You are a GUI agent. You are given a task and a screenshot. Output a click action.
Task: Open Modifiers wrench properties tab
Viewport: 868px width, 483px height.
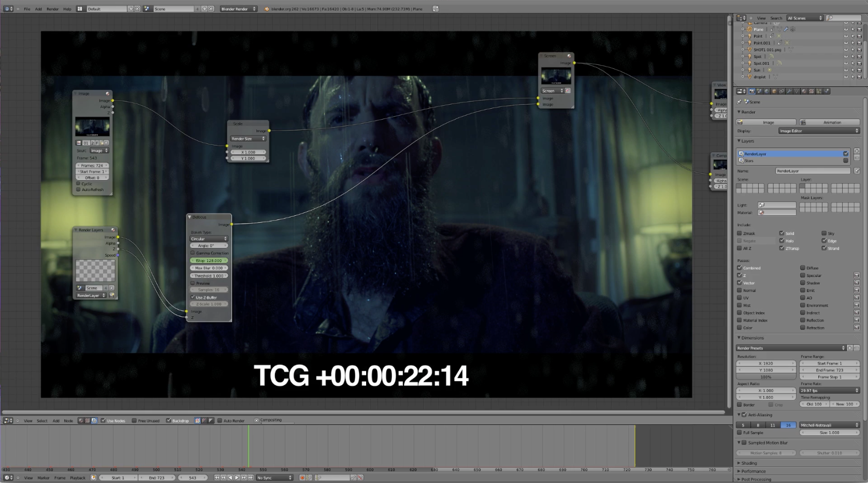789,91
